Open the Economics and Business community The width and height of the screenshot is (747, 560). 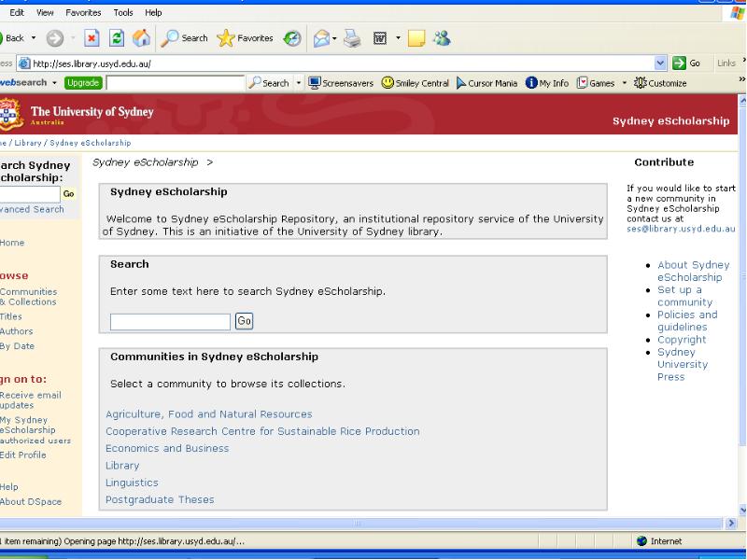click(167, 449)
